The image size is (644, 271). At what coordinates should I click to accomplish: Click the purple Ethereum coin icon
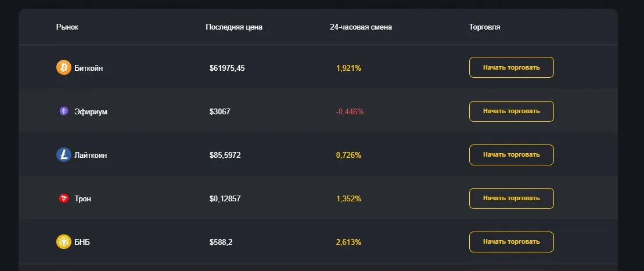pyautogui.click(x=64, y=111)
